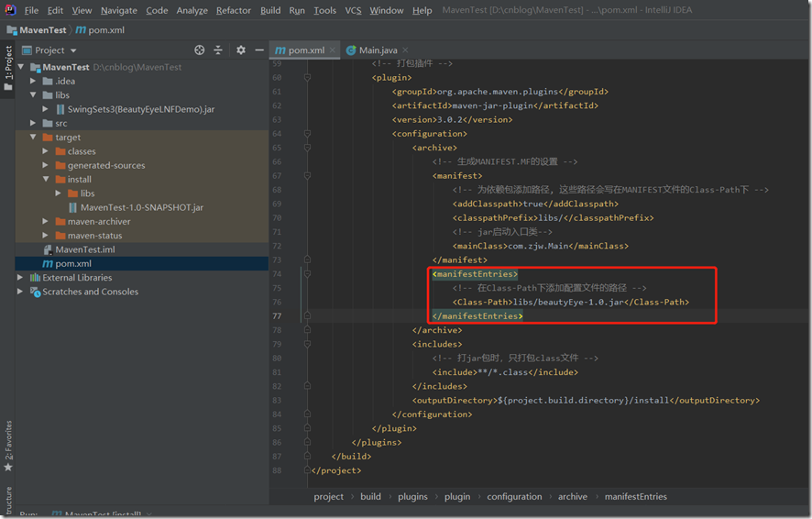Click the mainClass com.zjw.Main line
Image resolution: width=812 pixels, height=519 pixels.
tap(540, 246)
